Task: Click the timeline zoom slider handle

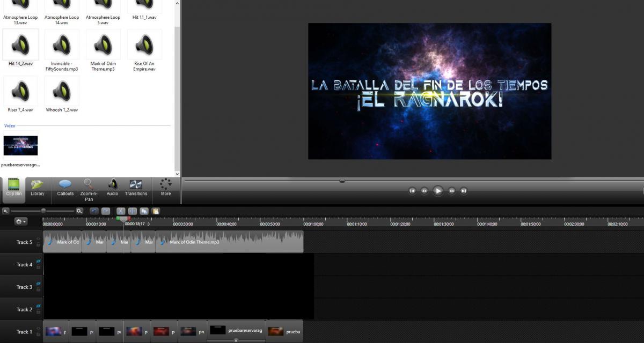Action: point(43,211)
